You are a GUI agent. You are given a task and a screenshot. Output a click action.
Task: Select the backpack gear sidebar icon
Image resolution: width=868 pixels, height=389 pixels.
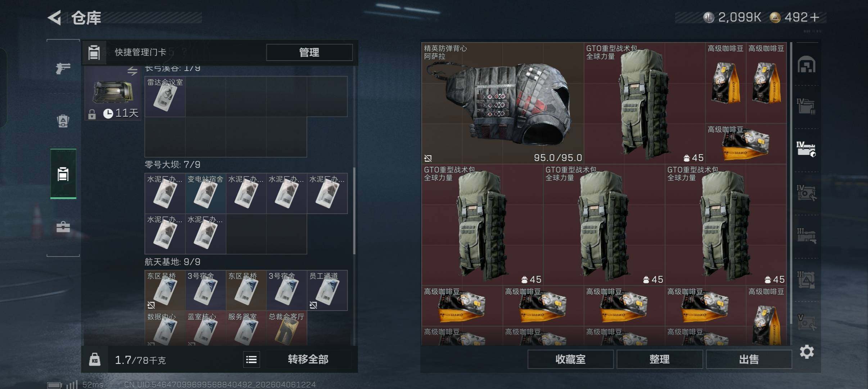click(63, 121)
